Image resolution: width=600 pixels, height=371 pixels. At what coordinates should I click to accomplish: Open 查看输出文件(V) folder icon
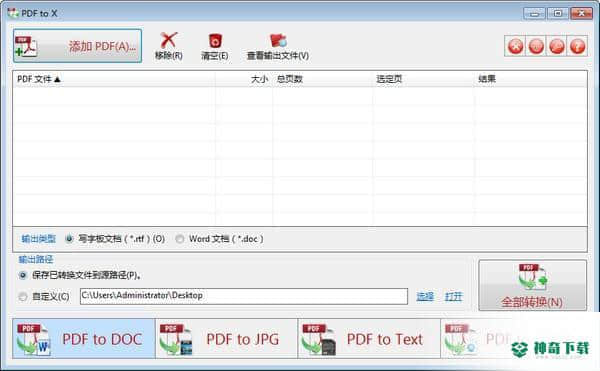coord(278,41)
